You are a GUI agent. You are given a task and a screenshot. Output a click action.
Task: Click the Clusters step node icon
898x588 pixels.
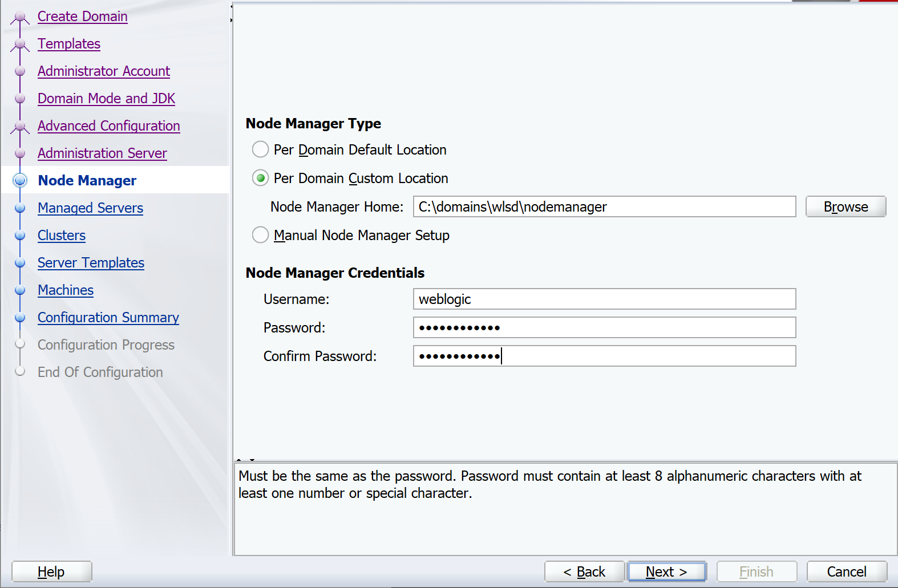(20, 236)
